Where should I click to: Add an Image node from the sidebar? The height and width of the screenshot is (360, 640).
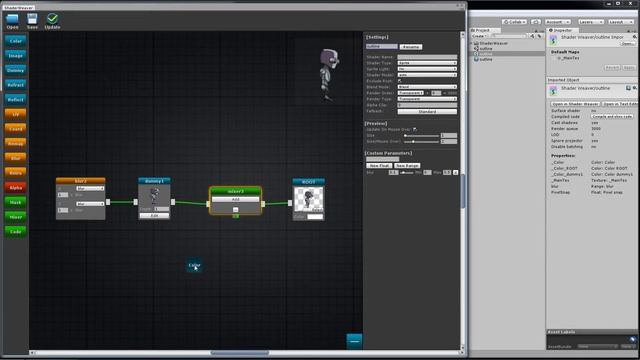point(16,56)
